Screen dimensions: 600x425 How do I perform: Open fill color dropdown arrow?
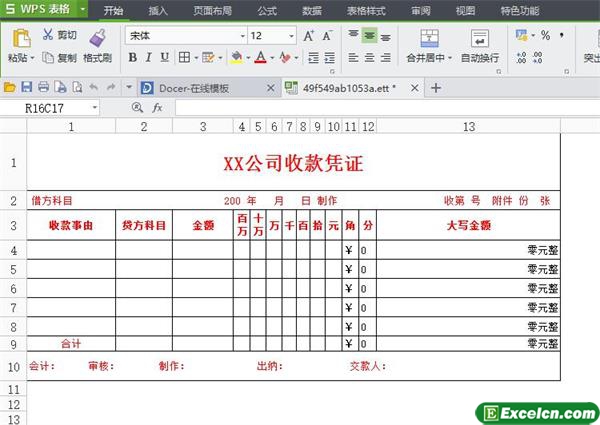click(248, 58)
